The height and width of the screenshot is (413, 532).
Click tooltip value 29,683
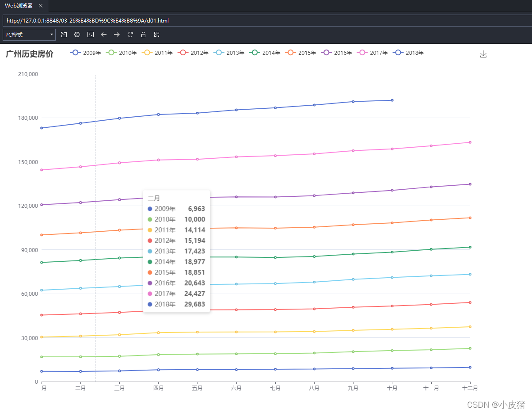pos(195,304)
